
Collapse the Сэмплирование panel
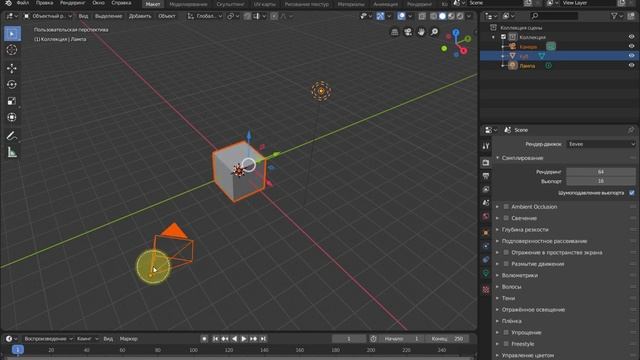(522, 158)
